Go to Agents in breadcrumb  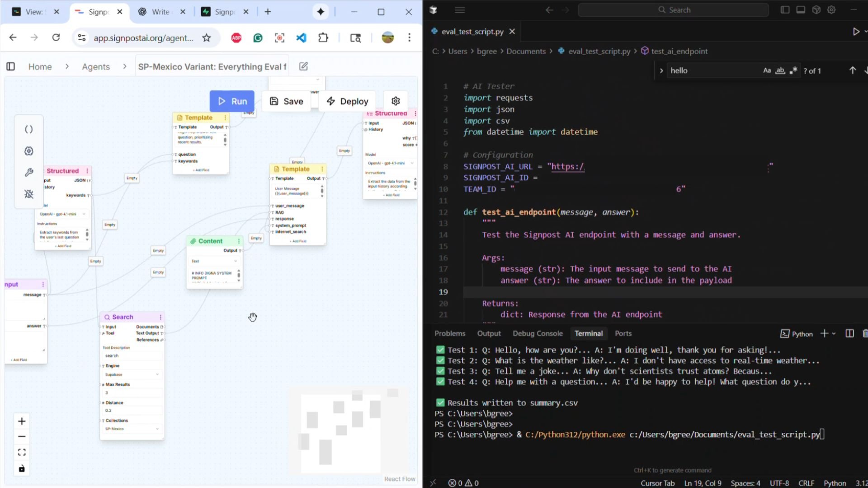click(96, 66)
